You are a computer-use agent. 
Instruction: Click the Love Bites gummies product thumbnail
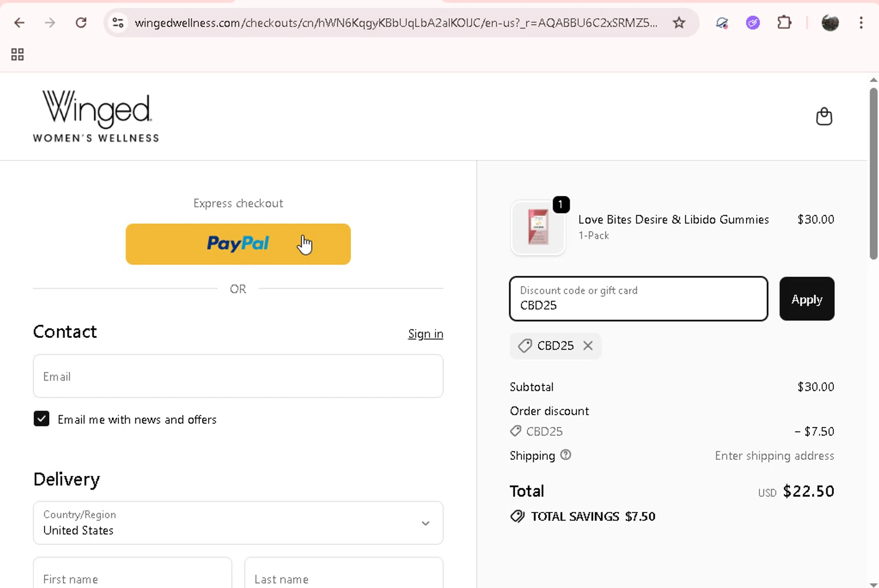tap(538, 227)
